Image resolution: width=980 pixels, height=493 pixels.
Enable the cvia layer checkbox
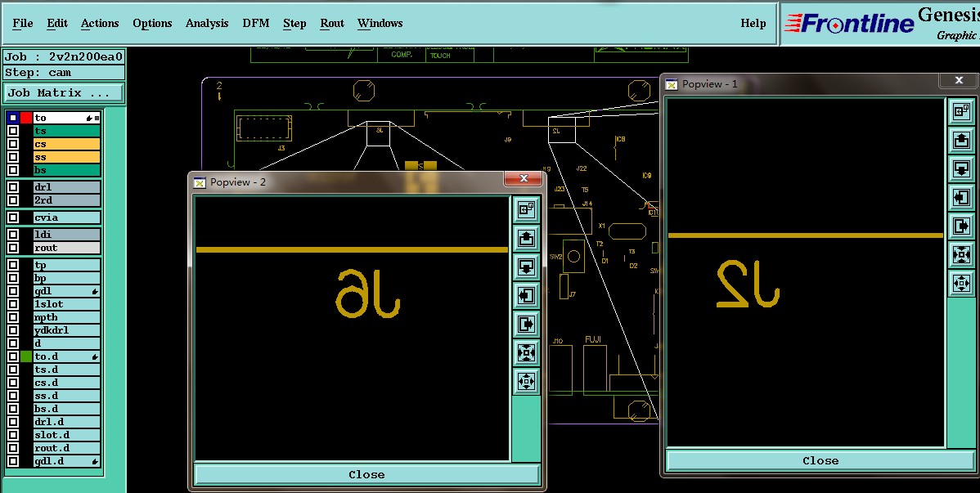point(13,217)
